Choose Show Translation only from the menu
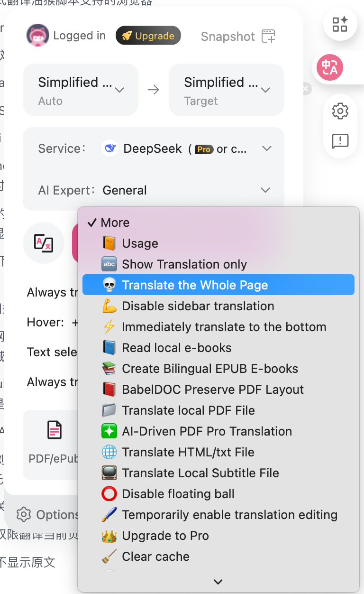Screen dimensions: 364x594 tap(184, 264)
